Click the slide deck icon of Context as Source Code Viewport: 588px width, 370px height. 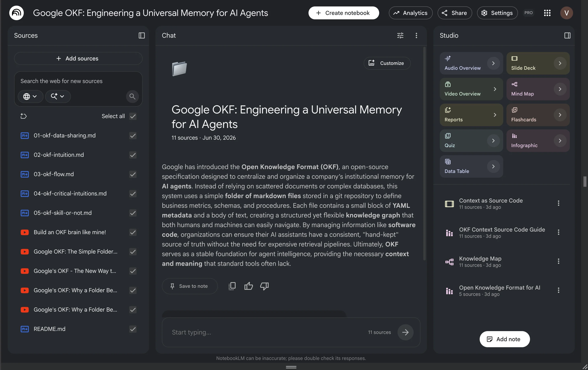[449, 204]
